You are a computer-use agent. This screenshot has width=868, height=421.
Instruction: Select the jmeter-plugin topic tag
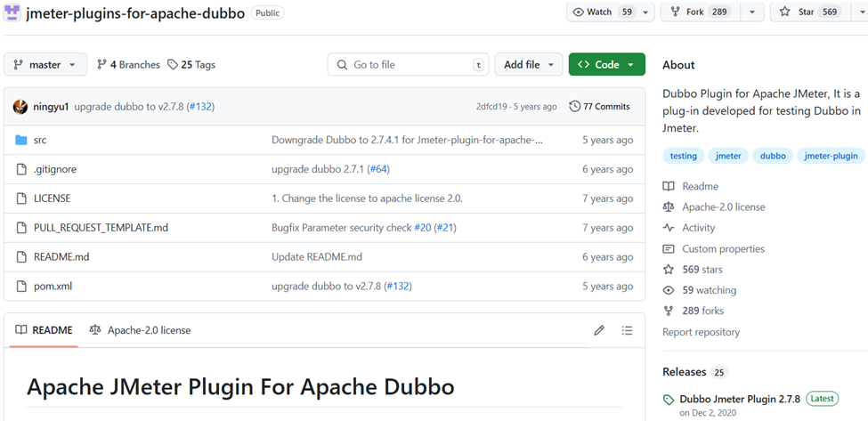click(x=831, y=156)
